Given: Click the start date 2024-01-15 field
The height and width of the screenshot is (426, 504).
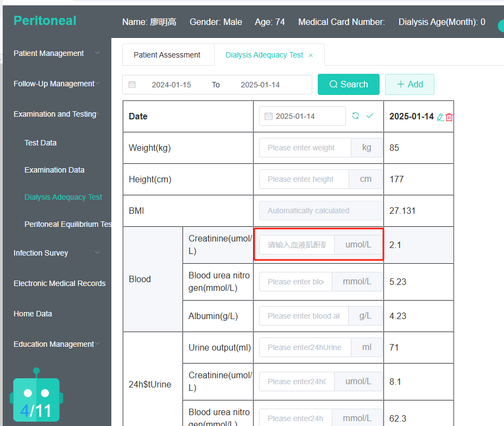Looking at the screenshot, I should pyautogui.click(x=171, y=85).
